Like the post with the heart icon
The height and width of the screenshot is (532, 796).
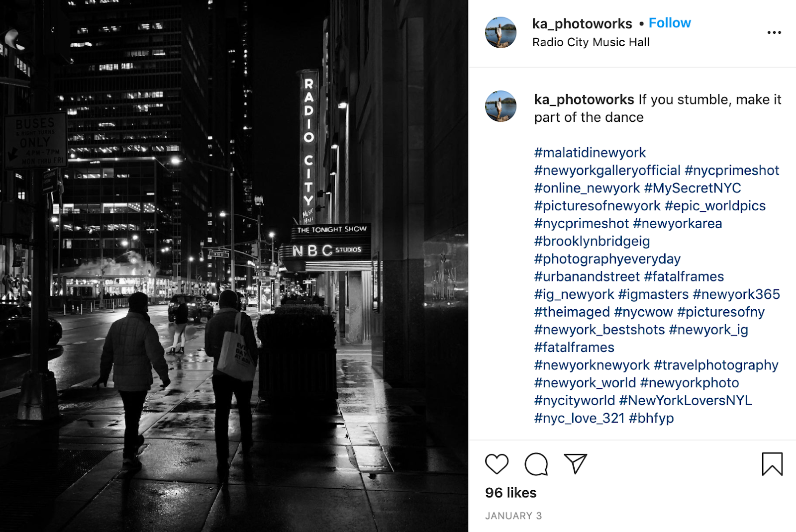coord(497,464)
